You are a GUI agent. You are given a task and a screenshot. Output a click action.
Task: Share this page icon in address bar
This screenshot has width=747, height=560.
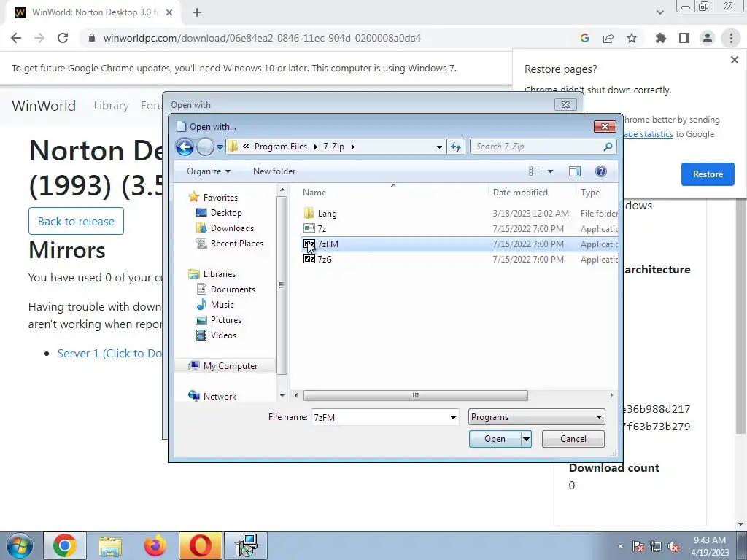[608, 38]
